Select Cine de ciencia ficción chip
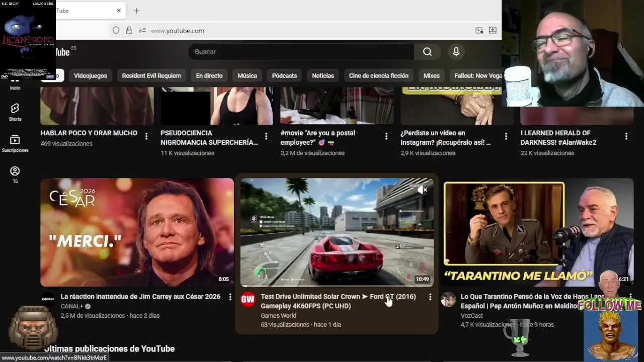Viewport: 644px width, 362px height. tap(379, 75)
